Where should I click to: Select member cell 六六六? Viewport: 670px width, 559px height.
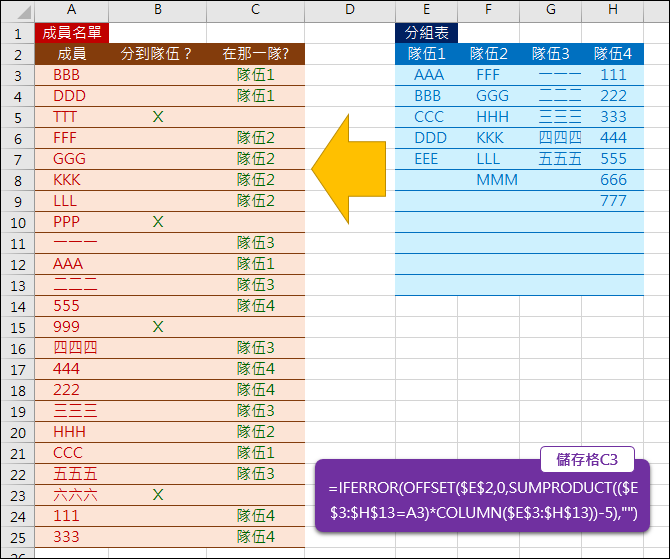72,495
